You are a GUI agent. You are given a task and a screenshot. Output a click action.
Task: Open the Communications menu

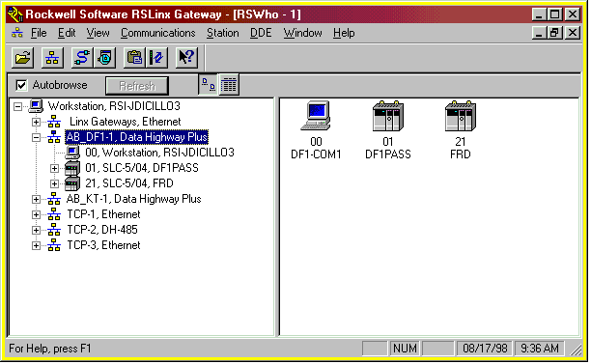pos(158,33)
